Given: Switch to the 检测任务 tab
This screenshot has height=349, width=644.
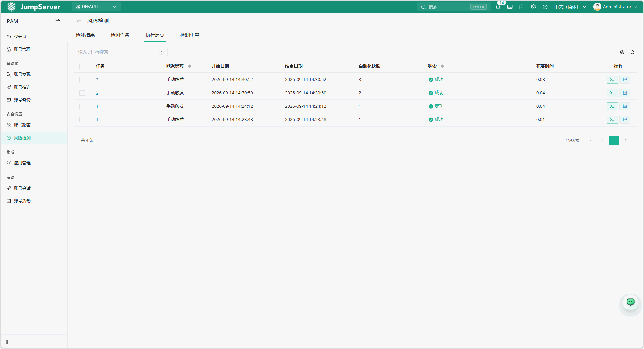Looking at the screenshot, I should click(x=120, y=35).
